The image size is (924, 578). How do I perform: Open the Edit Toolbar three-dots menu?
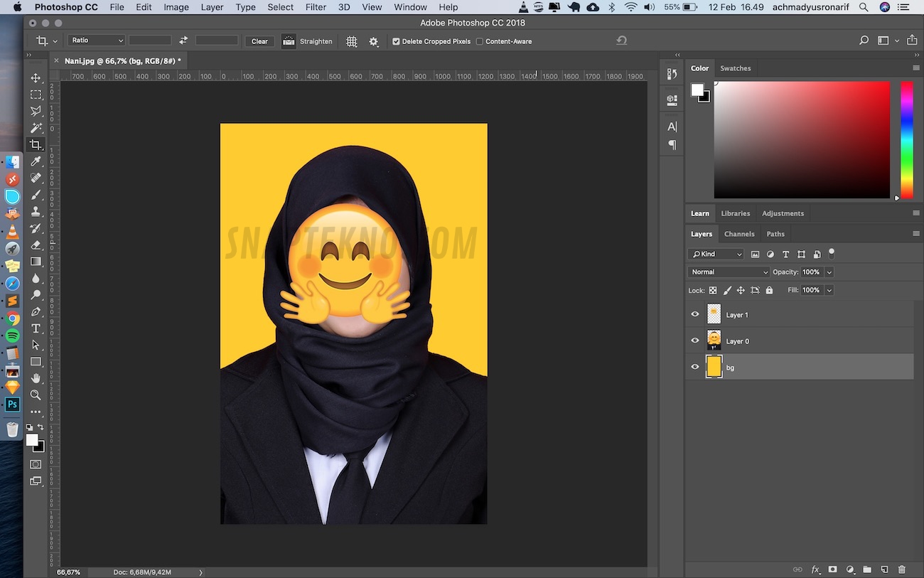point(36,412)
